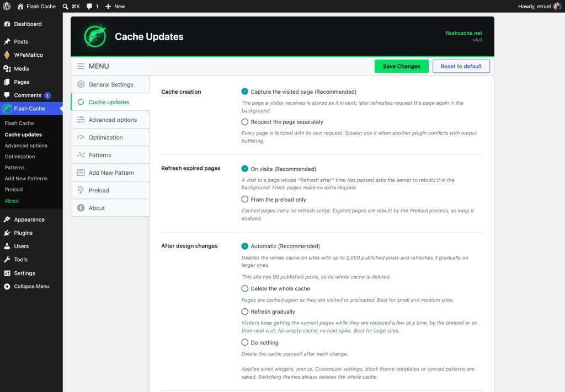This screenshot has height=392, width=565.
Task: Click the Reset to default button
Action: pyautogui.click(x=461, y=66)
